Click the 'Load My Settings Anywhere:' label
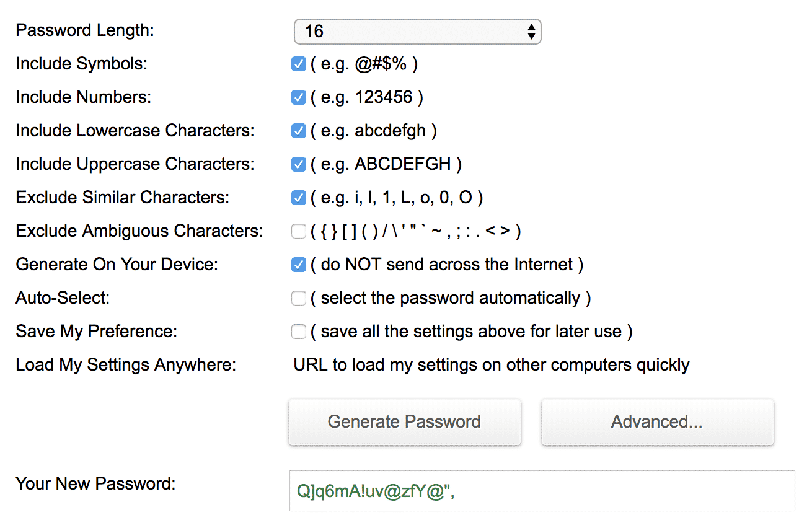The width and height of the screenshot is (812, 528). click(126, 364)
